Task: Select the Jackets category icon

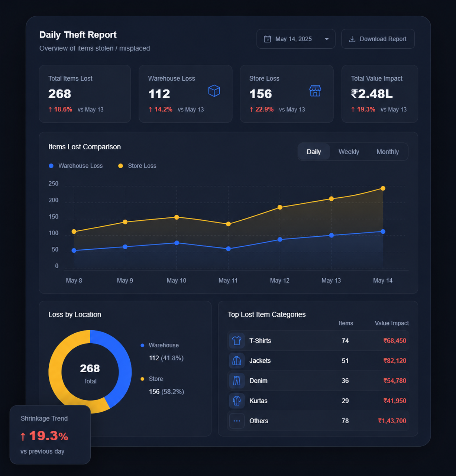Action: click(x=237, y=361)
